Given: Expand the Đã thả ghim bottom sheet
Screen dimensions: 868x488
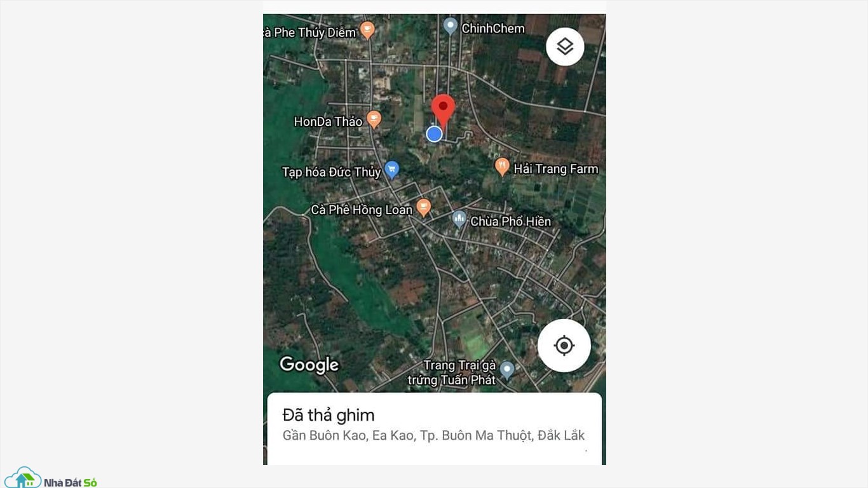Looking at the screenshot, I should click(x=435, y=429).
